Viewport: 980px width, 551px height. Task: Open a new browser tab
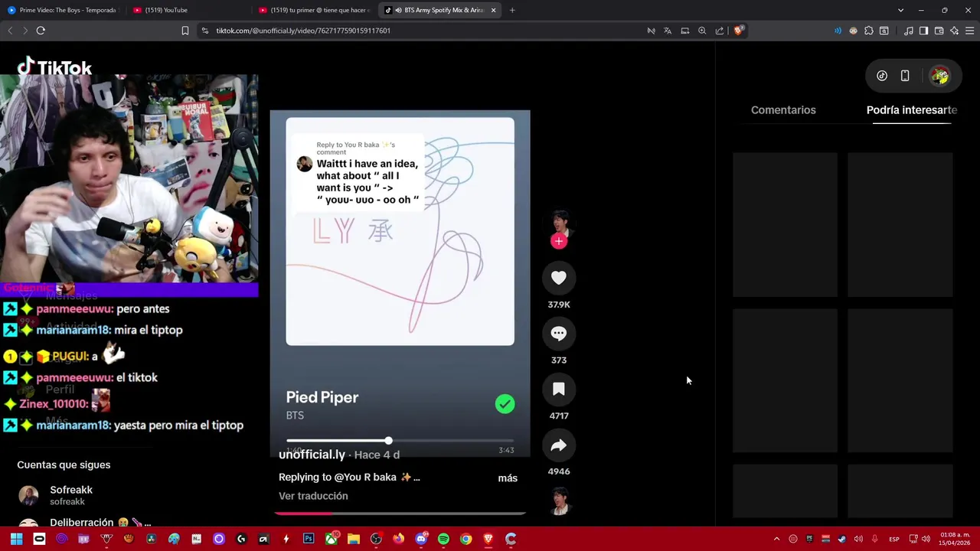[512, 10]
